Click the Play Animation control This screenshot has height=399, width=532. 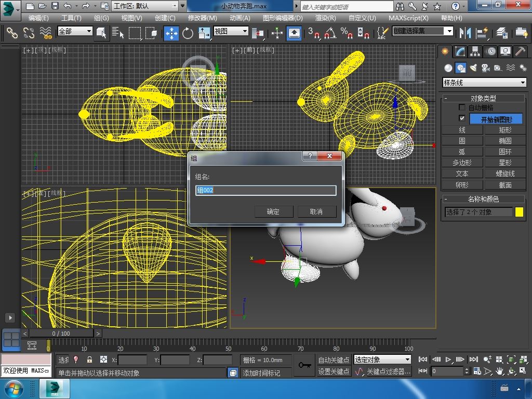tap(448, 360)
